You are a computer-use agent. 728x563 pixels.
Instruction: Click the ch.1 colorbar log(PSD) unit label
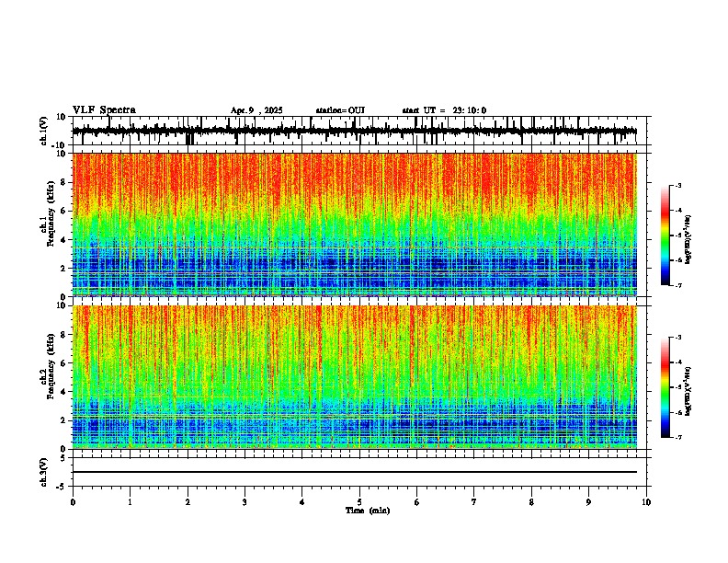tap(688, 239)
